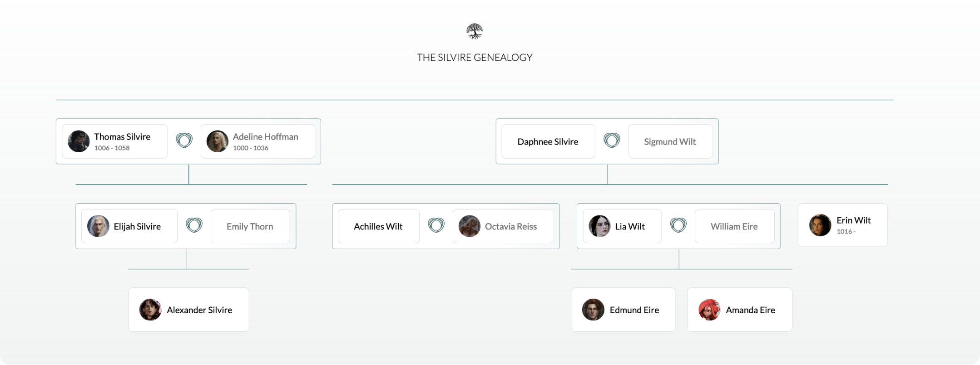Click The Silvire Genealogy title
The height and width of the screenshot is (365, 980).
pos(475,57)
